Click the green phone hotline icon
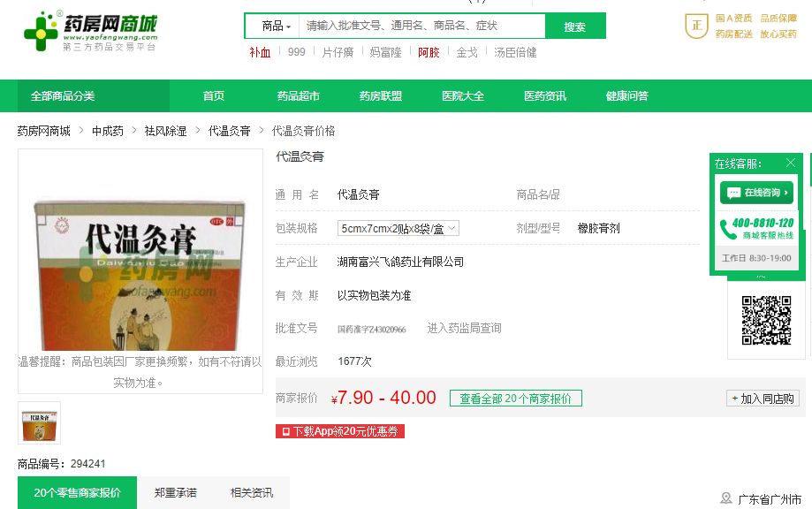Screen dimensions: 812x509 728,230
